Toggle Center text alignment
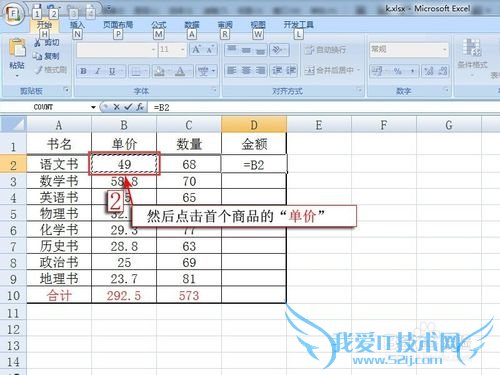Image resolution: width=500 pixels, height=375 pixels. (x=246, y=70)
